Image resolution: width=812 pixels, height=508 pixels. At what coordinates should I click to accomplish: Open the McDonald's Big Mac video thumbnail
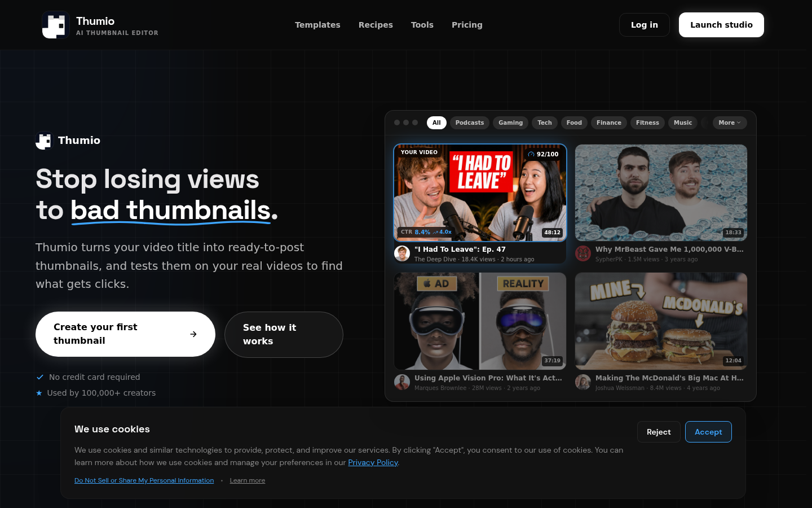661,321
